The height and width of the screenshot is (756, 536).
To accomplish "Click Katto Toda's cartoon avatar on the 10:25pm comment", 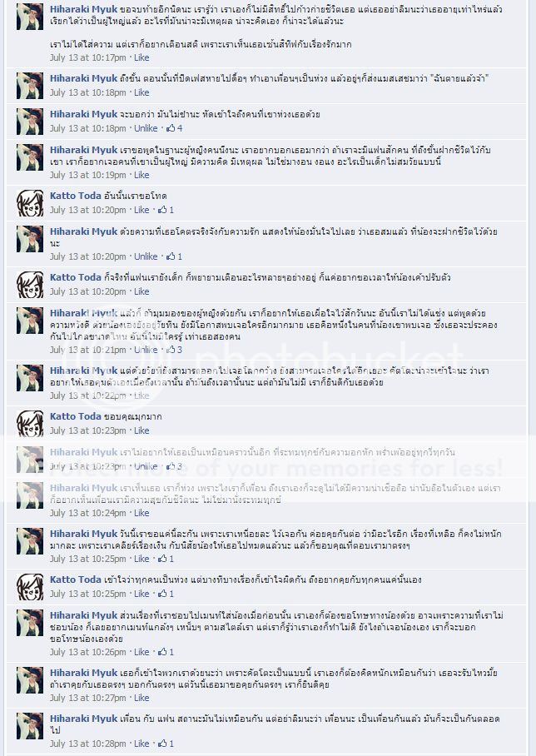I will click(x=30, y=587).
